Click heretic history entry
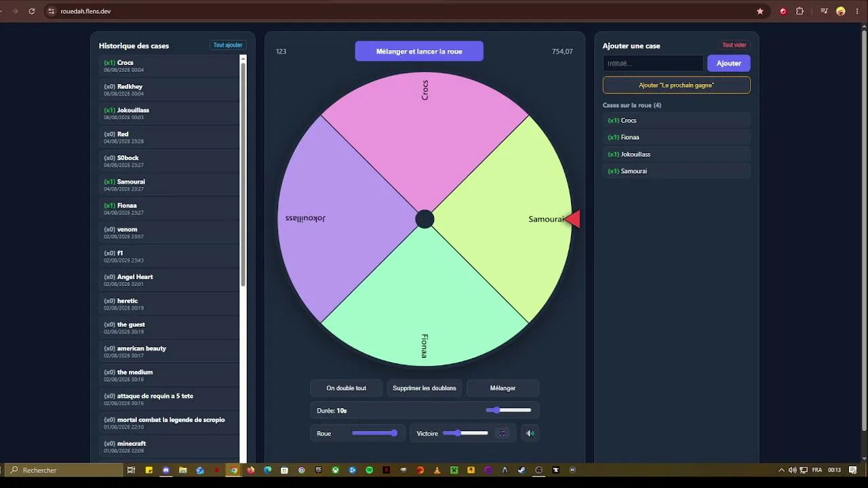The height and width of the screenshot is (488, 868). click(169, 304)
